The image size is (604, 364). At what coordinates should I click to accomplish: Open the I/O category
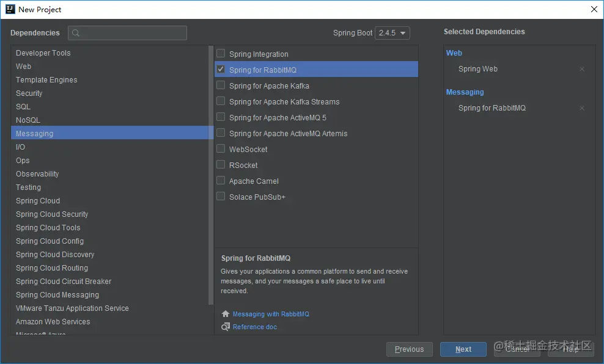[x=109, y=147]
